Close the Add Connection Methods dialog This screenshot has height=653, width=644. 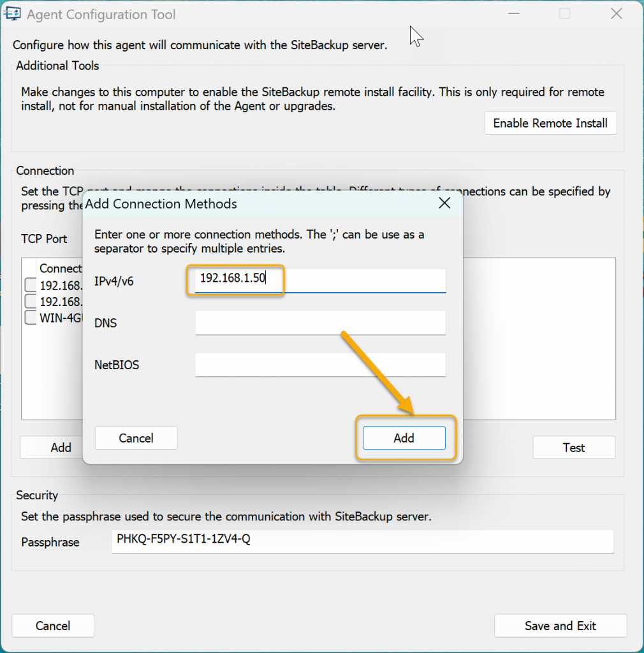click(x=444, y=203)
